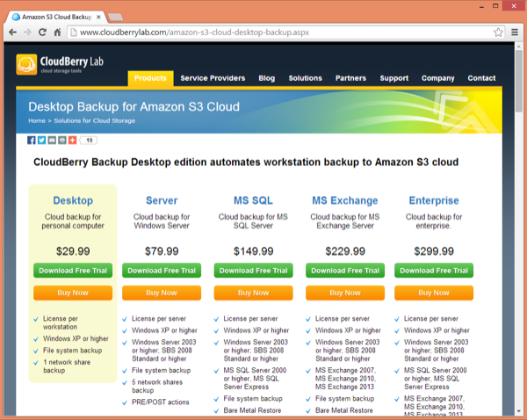Click the CloudBerry Lab logo
The height and width of the screenshot is (420, 527).
click(60, 64)
